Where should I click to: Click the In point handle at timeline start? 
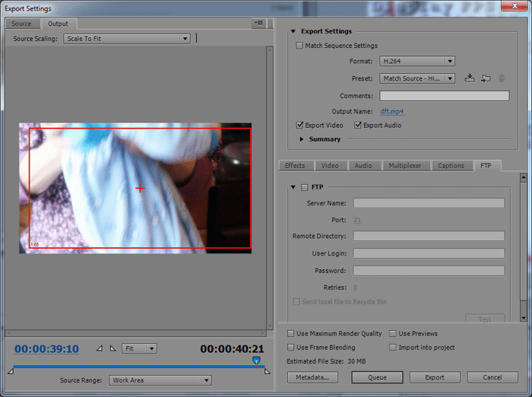11,371
